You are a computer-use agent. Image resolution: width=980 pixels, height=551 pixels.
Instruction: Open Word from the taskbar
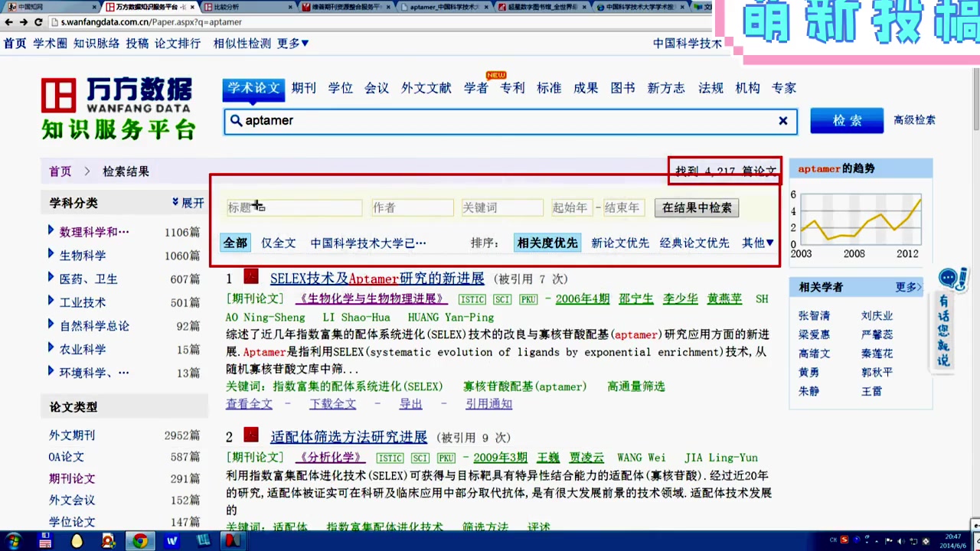click(x=171, y=541)
